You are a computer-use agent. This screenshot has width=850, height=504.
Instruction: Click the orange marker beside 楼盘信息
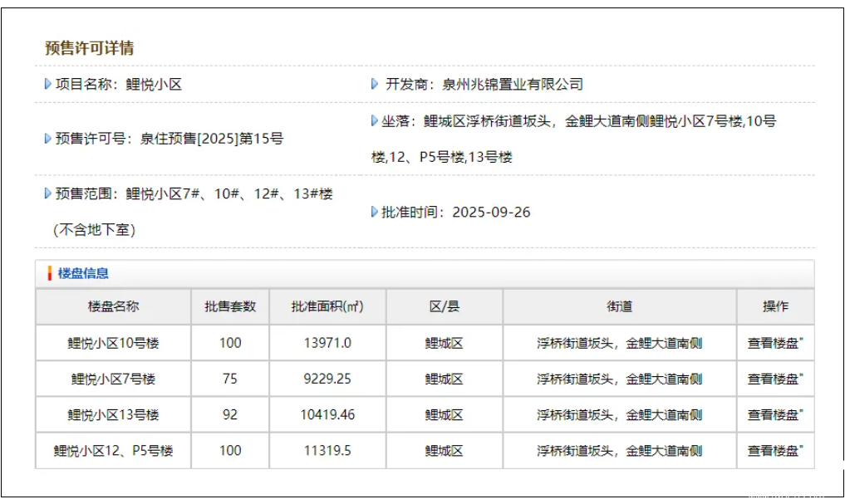50,273
